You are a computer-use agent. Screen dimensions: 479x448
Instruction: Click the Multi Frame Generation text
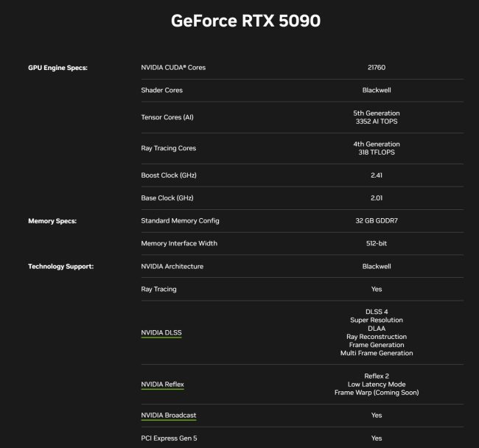tap(377, 353)
